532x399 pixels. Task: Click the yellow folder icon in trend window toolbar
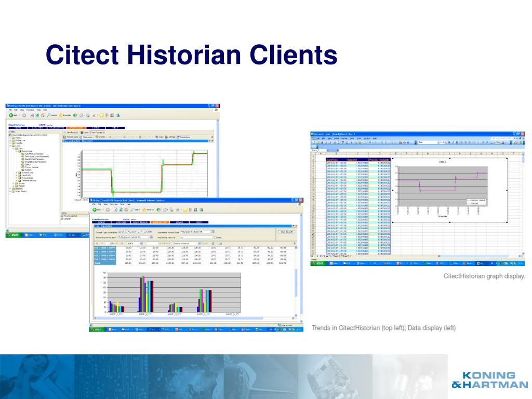(x=101, y=115)
